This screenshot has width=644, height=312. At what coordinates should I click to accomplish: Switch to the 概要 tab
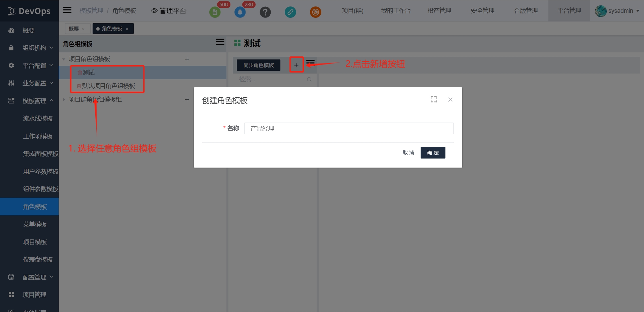pyautogui.click(x=74, y=29)
